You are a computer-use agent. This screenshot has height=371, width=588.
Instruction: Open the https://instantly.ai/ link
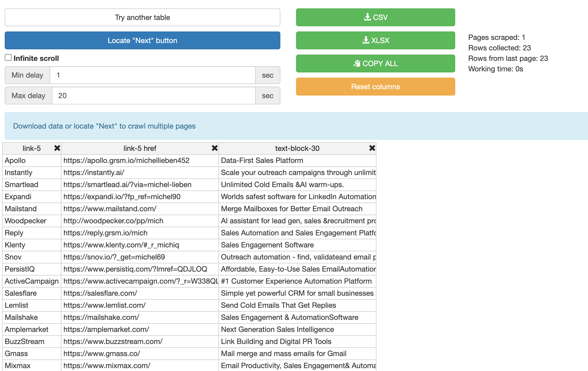tap(93, 172)
